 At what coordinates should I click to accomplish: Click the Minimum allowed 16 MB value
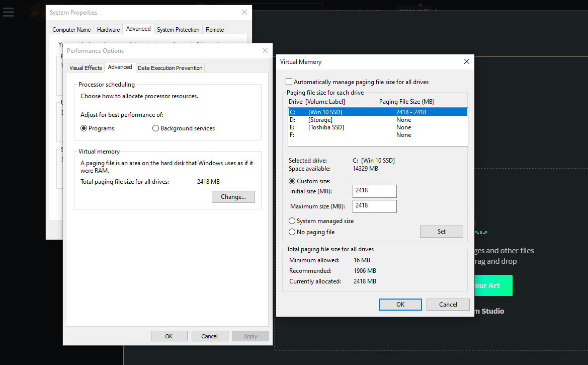click(362, 260)
